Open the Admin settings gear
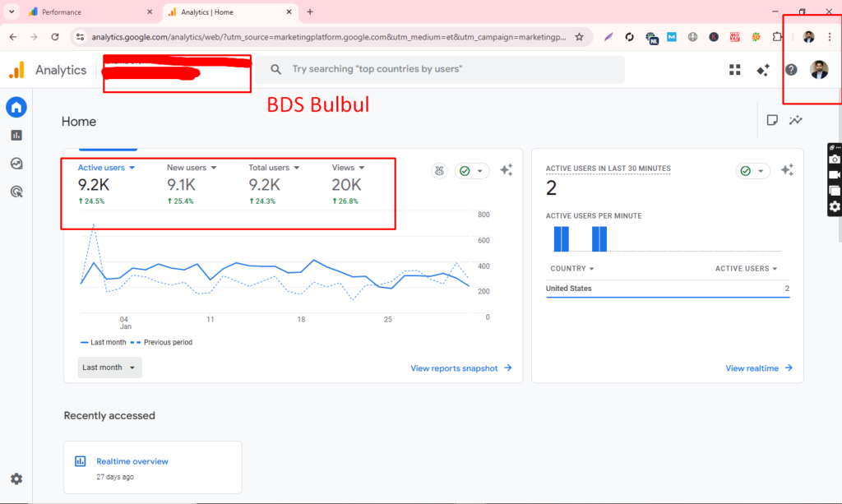 [16, 479]
